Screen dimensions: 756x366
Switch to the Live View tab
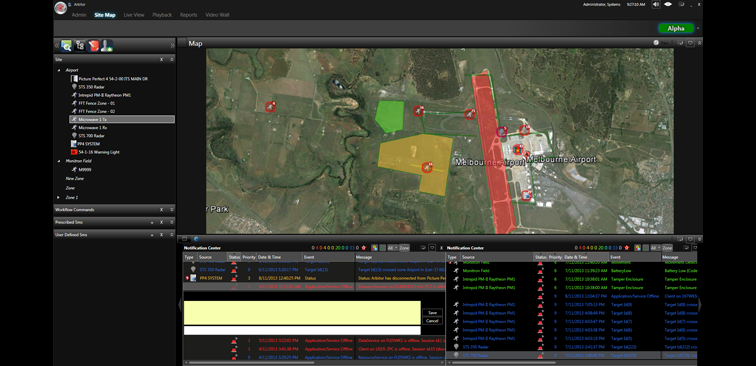pos(134,15)
